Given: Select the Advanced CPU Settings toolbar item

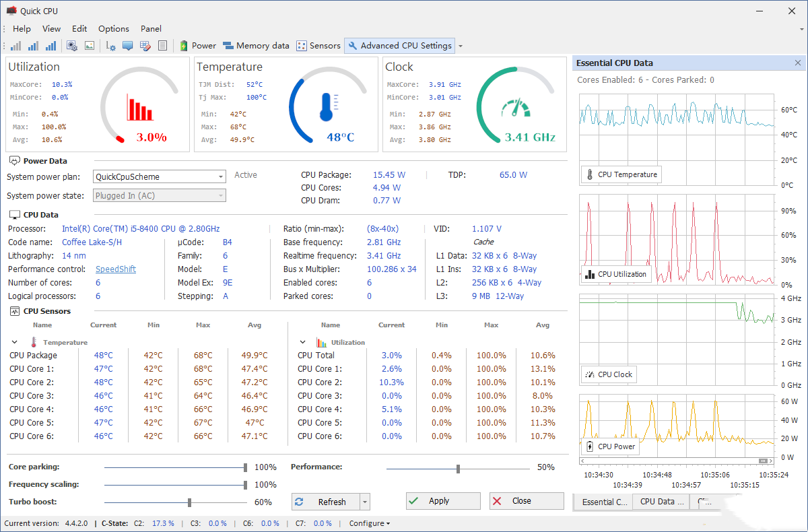Looking at the screenshot, I should [x=399, y=45].
